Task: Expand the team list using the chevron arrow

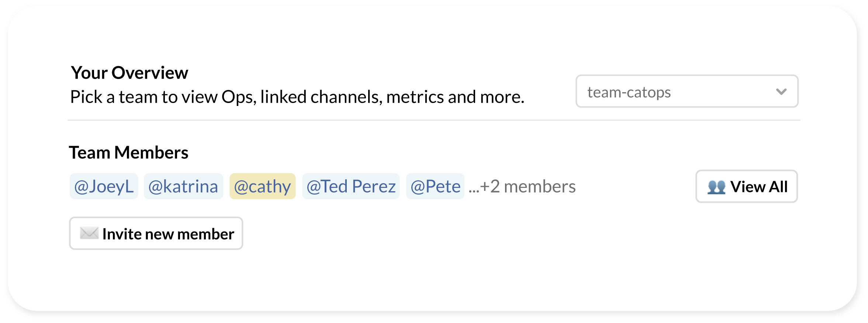Action: tap(781, 92)
